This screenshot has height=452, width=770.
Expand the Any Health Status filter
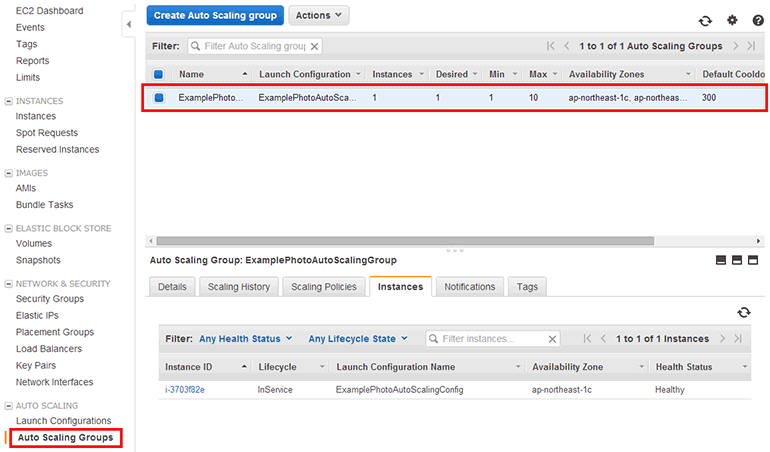point(245,339)
